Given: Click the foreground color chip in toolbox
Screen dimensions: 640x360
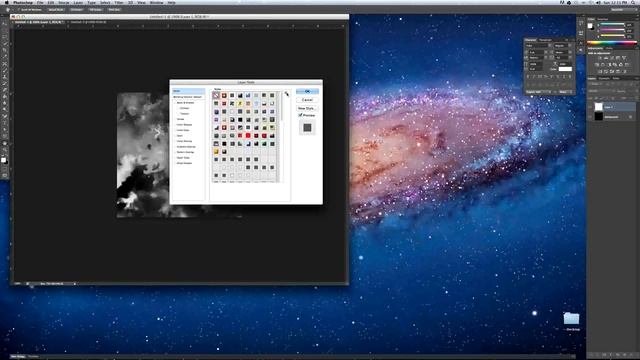Looking at the screenshot, I should (x=3, y=160).
